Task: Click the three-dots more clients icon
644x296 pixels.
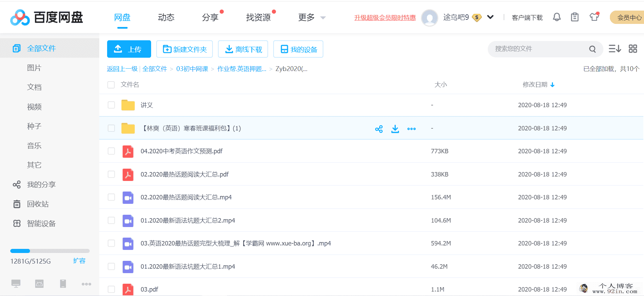Action: point(86,284)
